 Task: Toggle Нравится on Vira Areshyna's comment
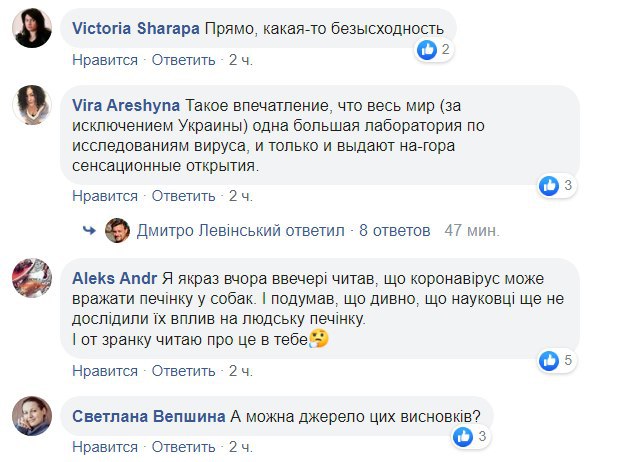(x=104, y=196)
